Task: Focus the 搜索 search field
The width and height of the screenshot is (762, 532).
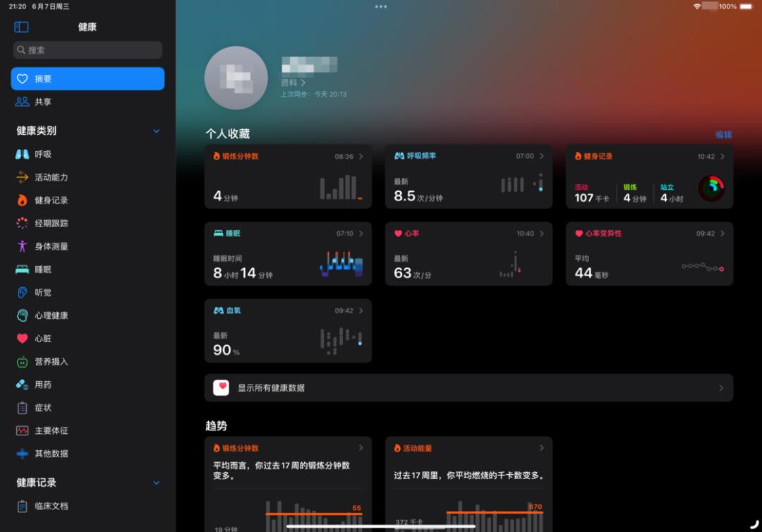Action: pos(87,50)
